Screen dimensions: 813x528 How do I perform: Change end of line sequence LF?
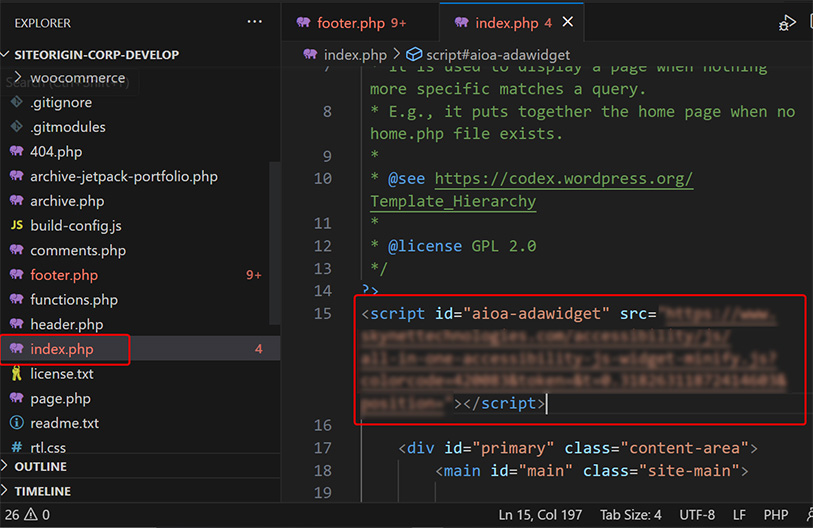coord(739,515)
